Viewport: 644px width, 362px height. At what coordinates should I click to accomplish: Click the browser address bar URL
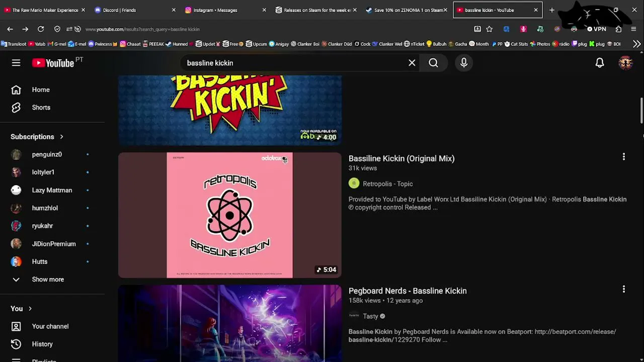click(x=142, y=29)
